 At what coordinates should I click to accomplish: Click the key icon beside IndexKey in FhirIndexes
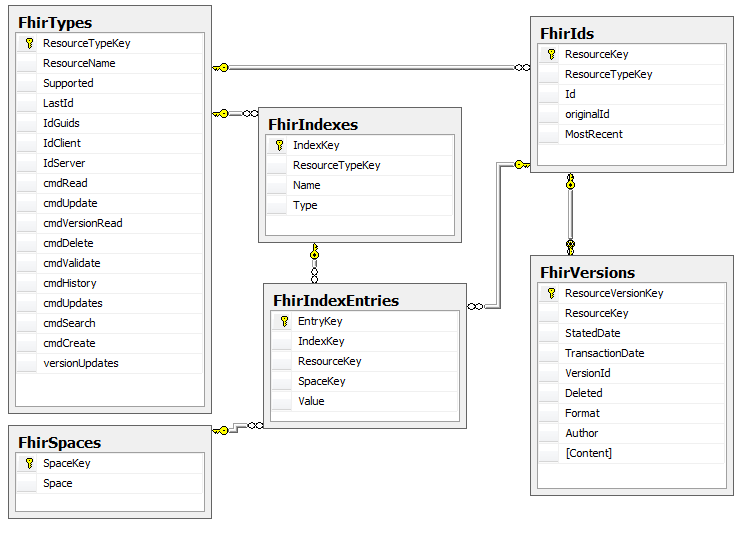[279, 146]
